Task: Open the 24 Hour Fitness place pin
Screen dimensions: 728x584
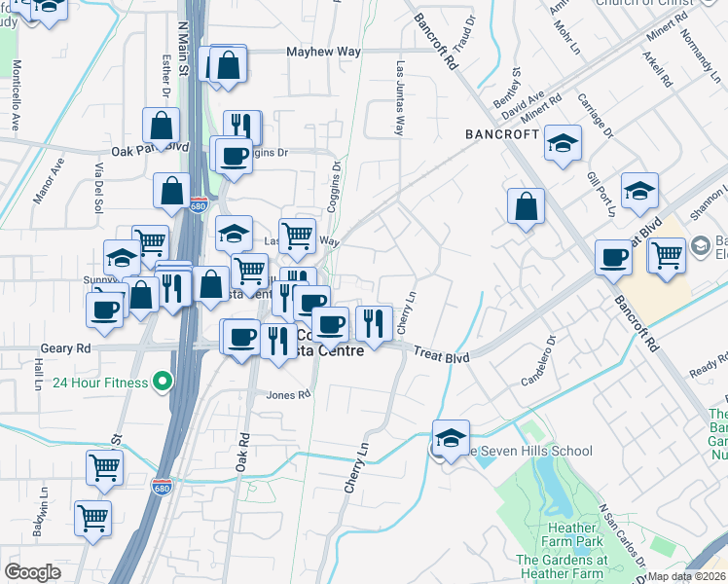Action: click(162, 383)
